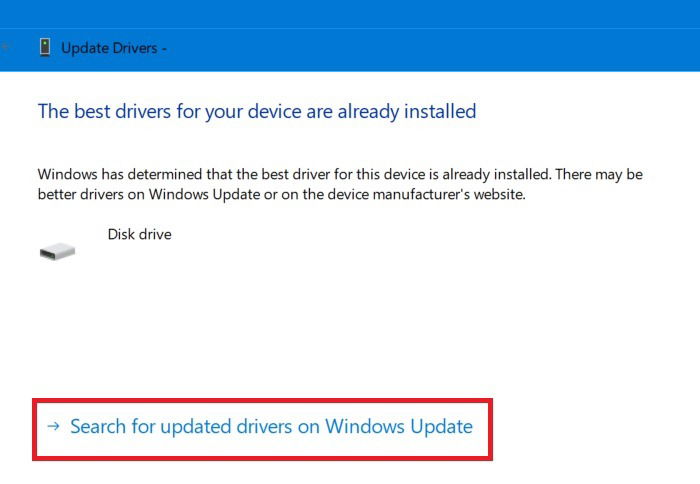Click the arrow before Search for updated drivers
700x484 pixels.
click(54, 426)
